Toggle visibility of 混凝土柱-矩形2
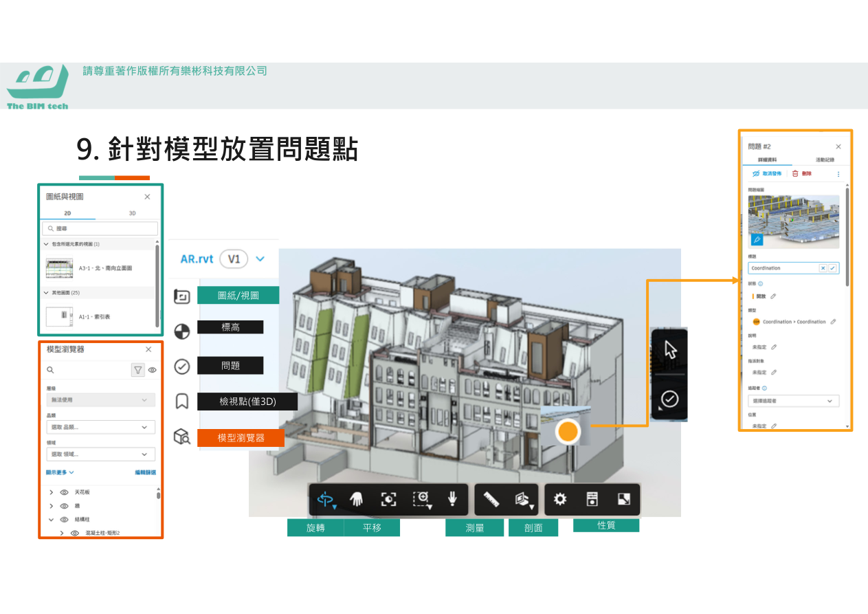The width and height of the screenshot is (868, 614). [x=75, y=533]
